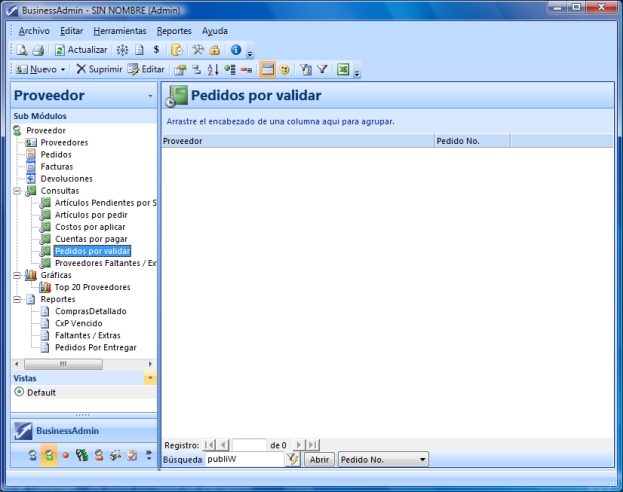Collapse the Consultas tree node
The height and width of the screenshot is (492, 623).
17,190
